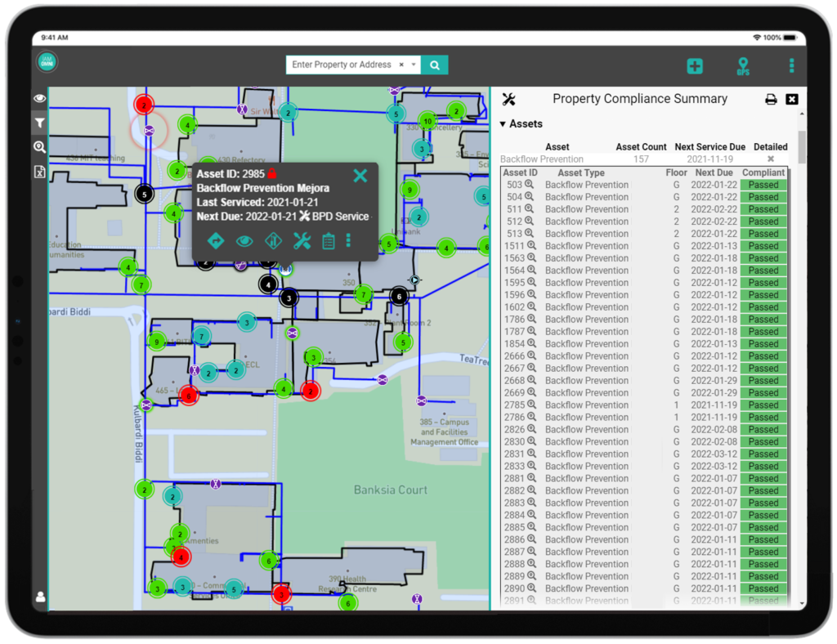Open the header vertical three-dot menu
The height and width of the screenshot is (644, 837).
tap(790, 66)
